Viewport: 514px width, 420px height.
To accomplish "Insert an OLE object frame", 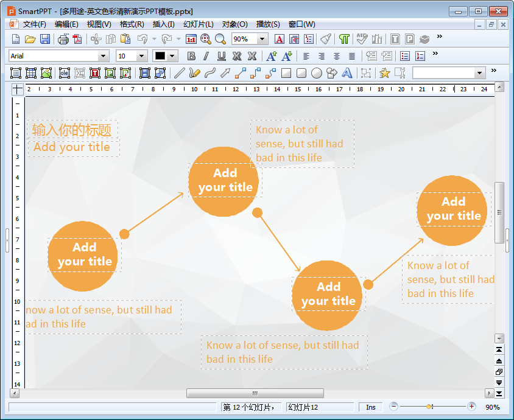I will point(65,73).
